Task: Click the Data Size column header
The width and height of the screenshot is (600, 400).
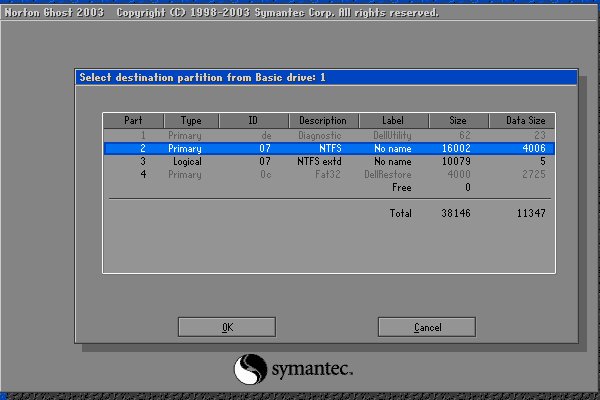Action: [523, 120]
